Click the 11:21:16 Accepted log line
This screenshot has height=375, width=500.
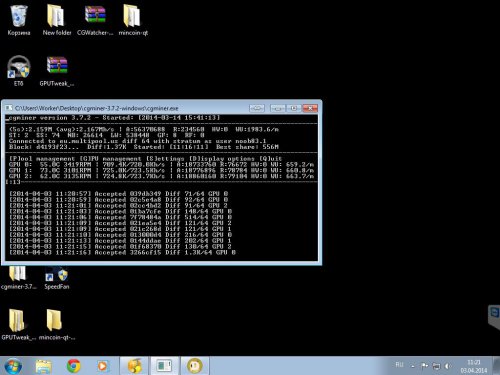point(122,252)
